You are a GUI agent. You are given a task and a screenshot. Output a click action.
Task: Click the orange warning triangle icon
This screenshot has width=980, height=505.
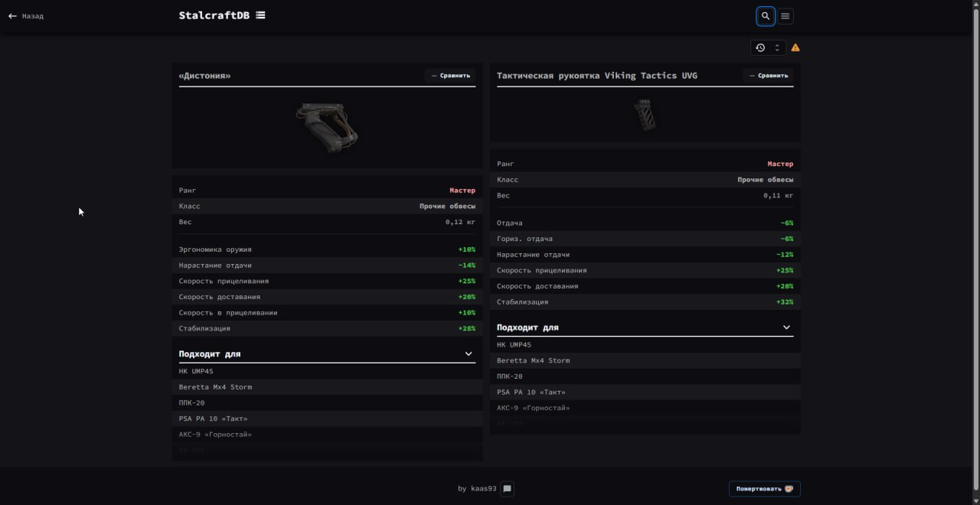pos(795,47)
